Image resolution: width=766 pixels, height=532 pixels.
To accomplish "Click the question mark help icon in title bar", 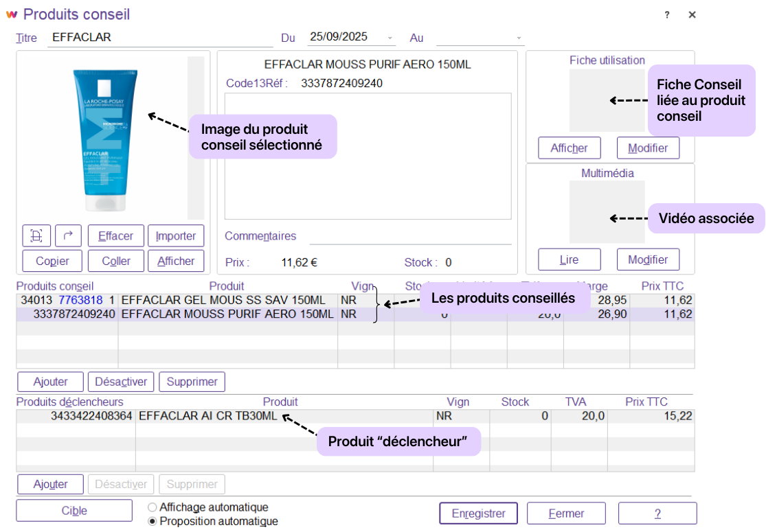I will [x=667, y=14].
